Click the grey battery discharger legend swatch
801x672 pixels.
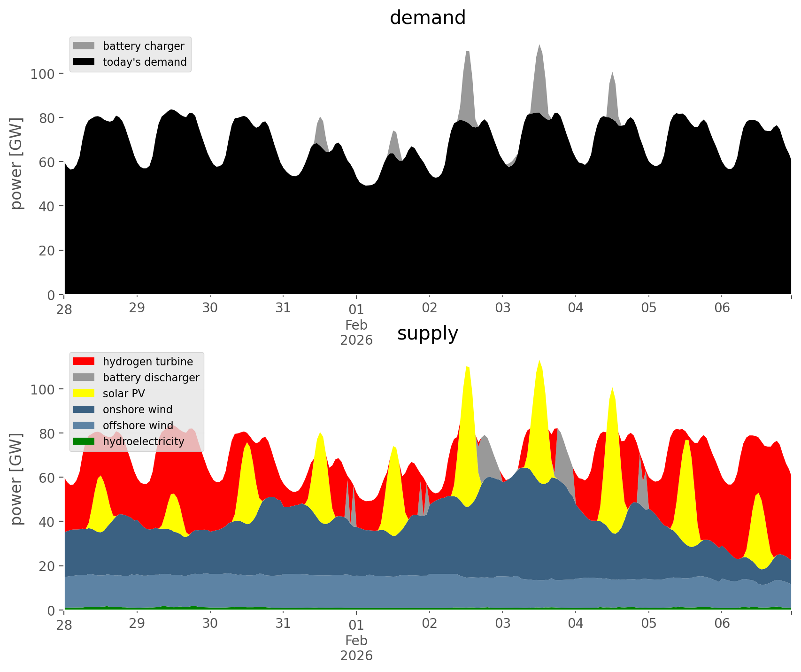pyautogui.click(x=84, y=378)
